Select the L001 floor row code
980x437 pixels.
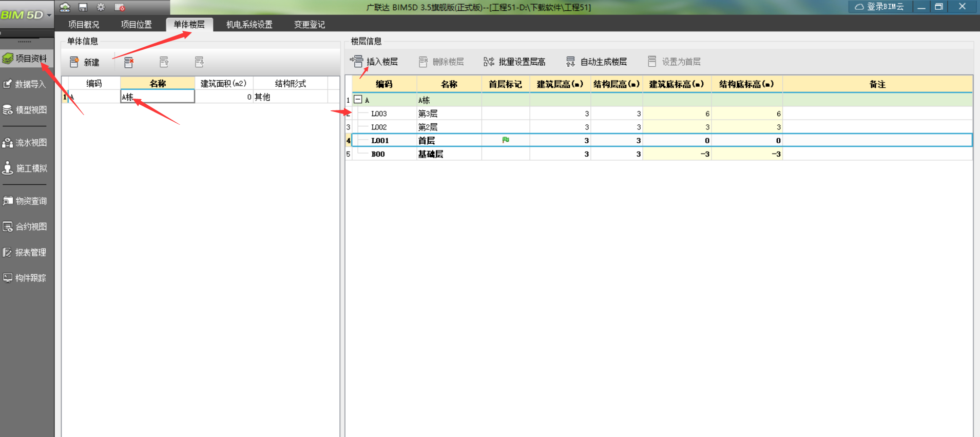click(380, 140)
